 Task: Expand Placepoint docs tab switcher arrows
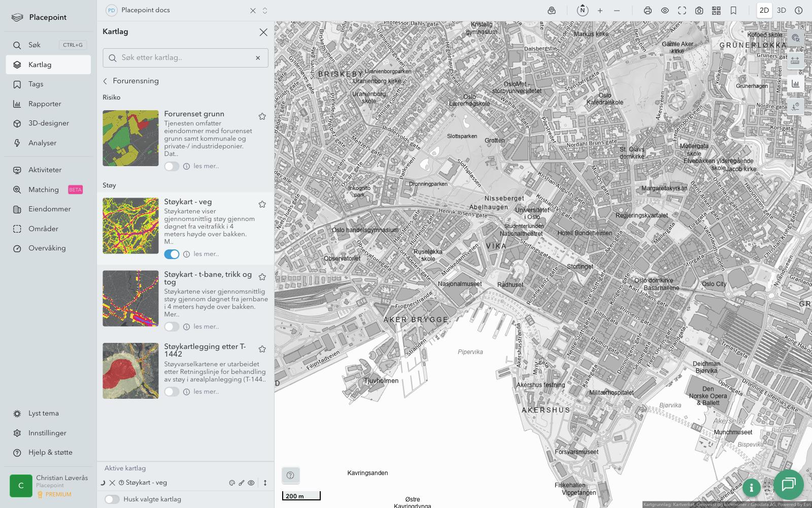(265, 11)
